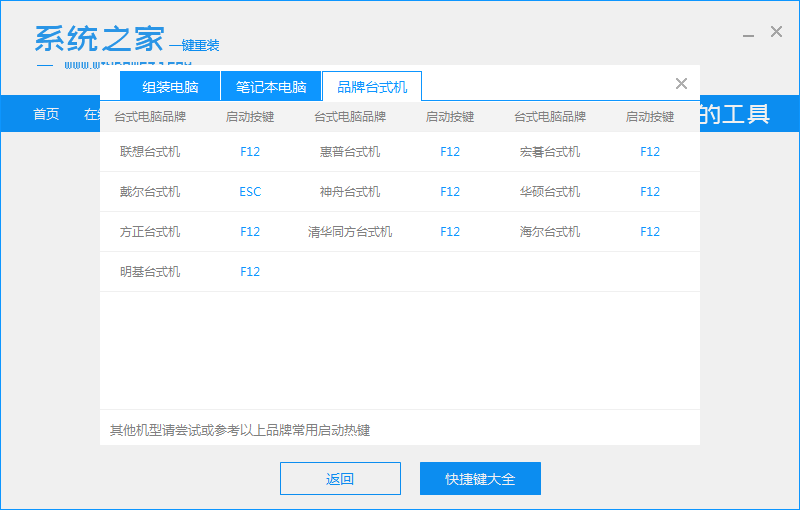Click the 系统之家 logo
The width and height of the screenshot is (800, 510).
click(98, 38)
